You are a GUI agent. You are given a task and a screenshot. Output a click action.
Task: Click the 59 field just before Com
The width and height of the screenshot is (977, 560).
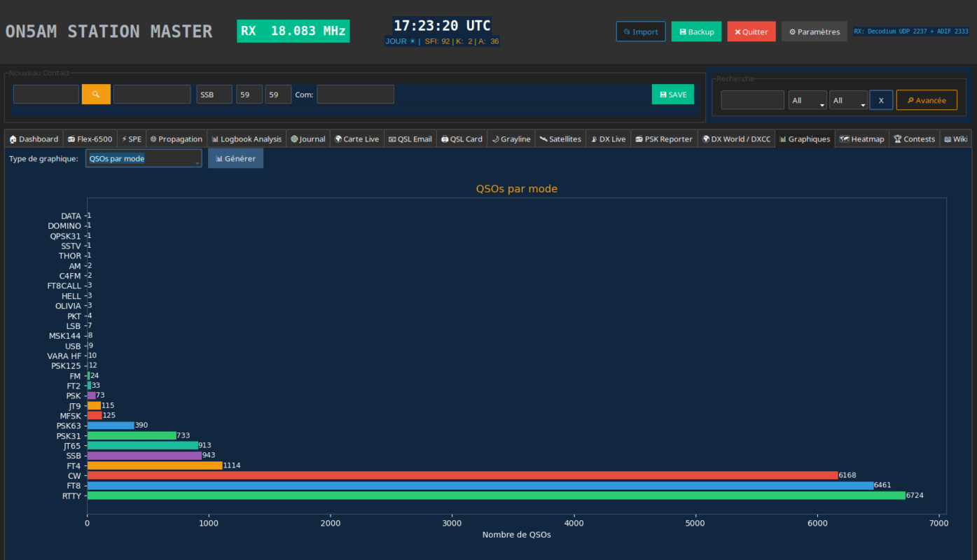278,94
